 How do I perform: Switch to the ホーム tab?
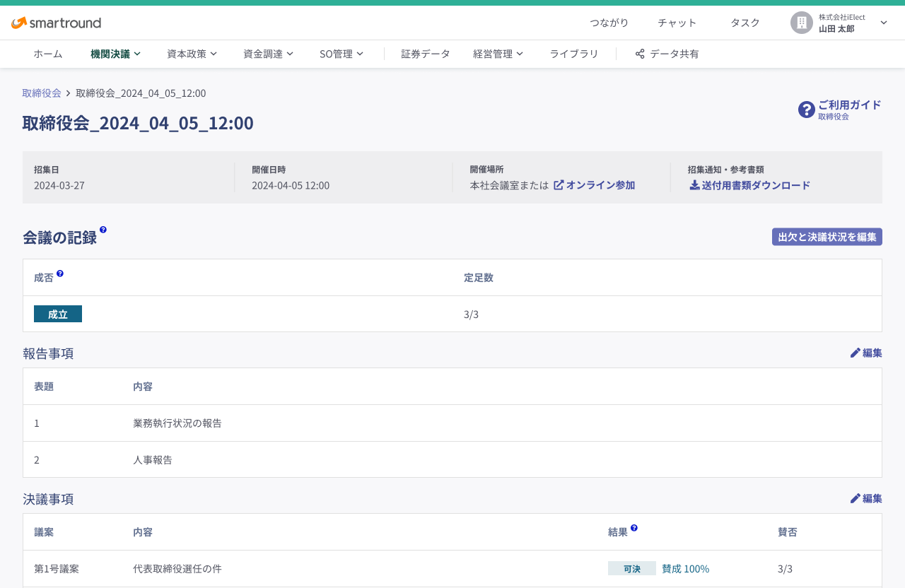[x=48, y=53]
